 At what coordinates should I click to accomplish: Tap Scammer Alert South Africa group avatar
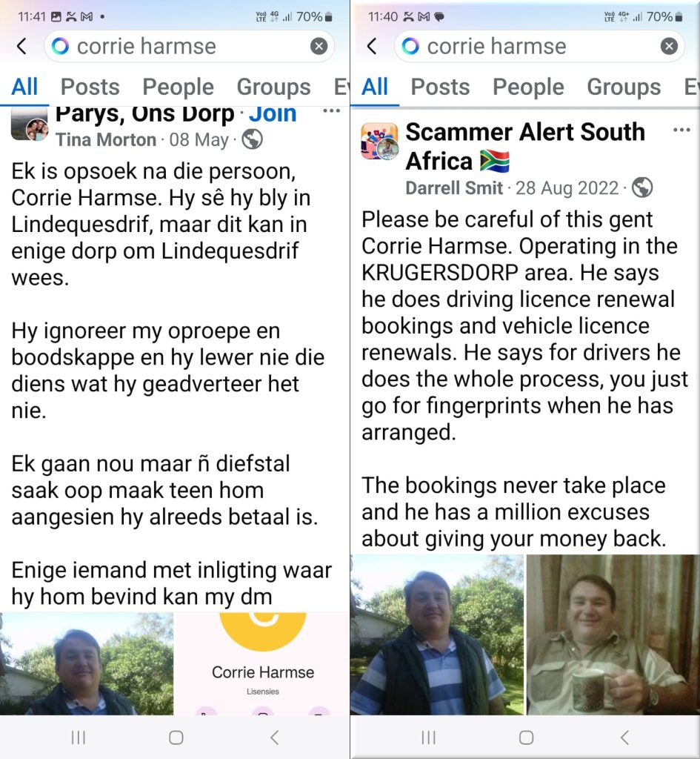(379, 142)
